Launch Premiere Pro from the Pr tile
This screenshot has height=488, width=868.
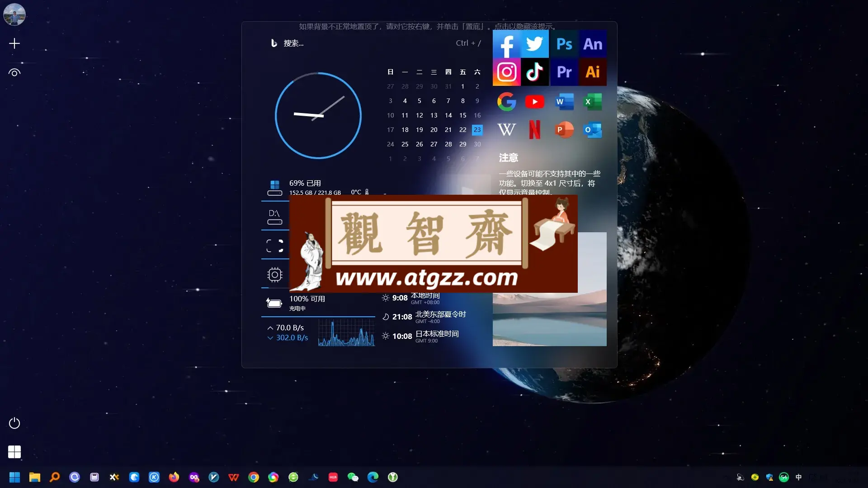(564, 72)
